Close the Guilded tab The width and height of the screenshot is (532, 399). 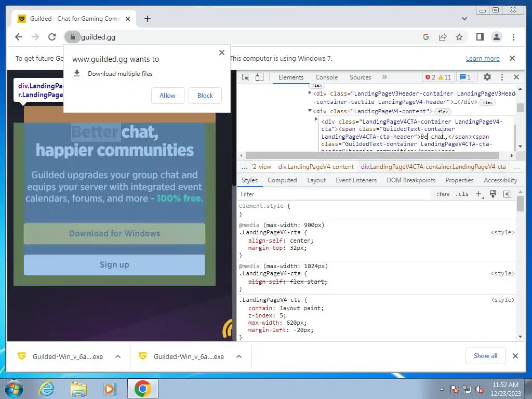(x=128, y=19)
